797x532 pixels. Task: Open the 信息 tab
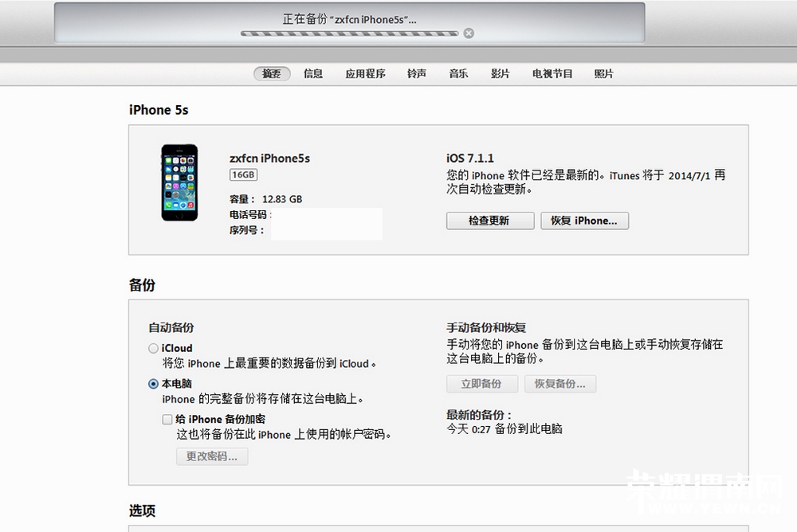[x=313, y=73]
